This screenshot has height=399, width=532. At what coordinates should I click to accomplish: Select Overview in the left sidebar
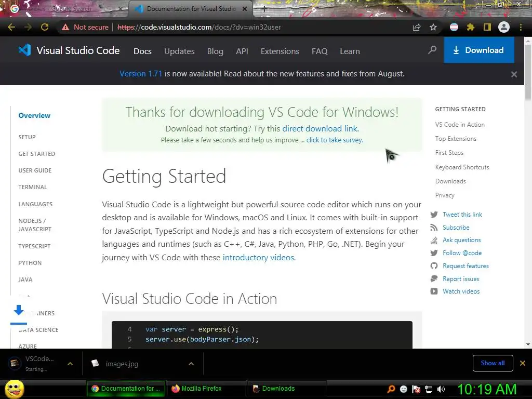point(34,115)
